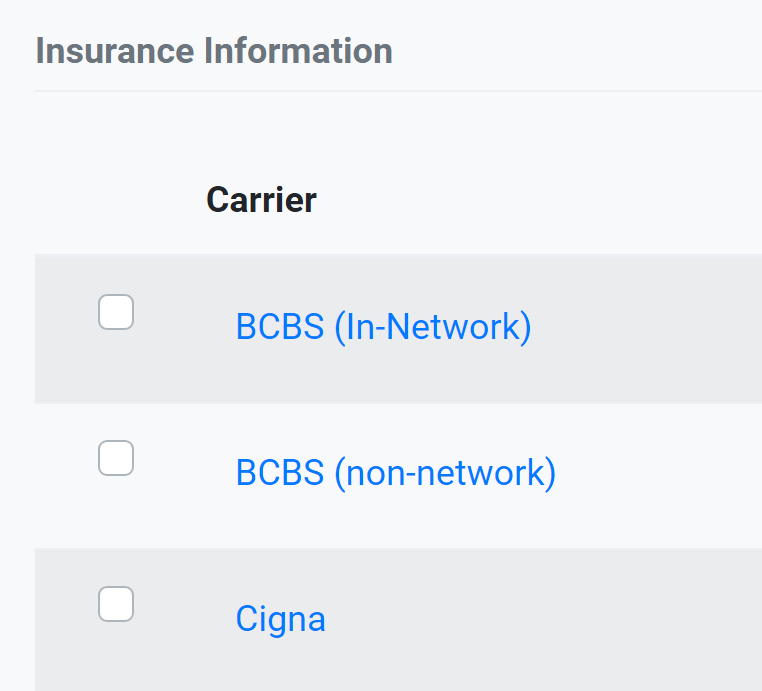
Task: Check the BCBS (non-network) checkbox
Action: pos(116,458)
